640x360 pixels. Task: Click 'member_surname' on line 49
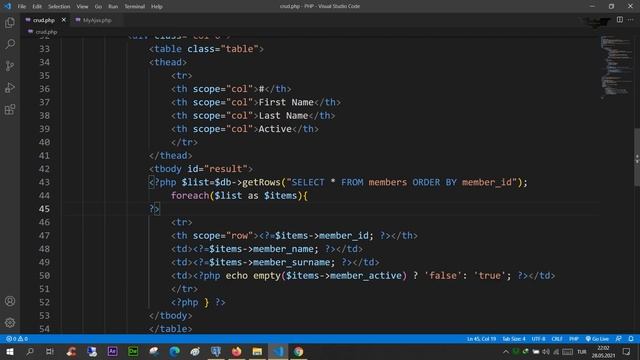pos(291,262)
